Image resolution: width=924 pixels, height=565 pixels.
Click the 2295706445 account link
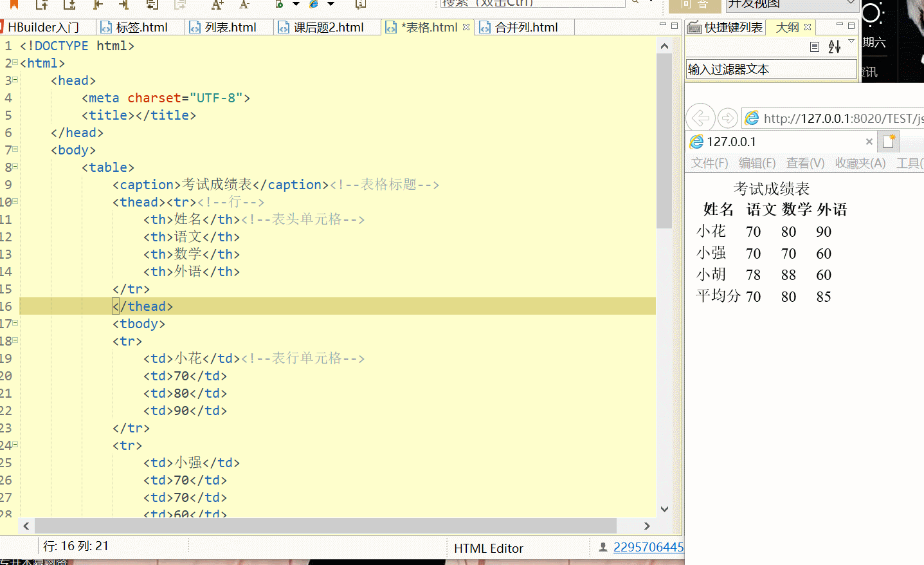(x=648, y=547)
